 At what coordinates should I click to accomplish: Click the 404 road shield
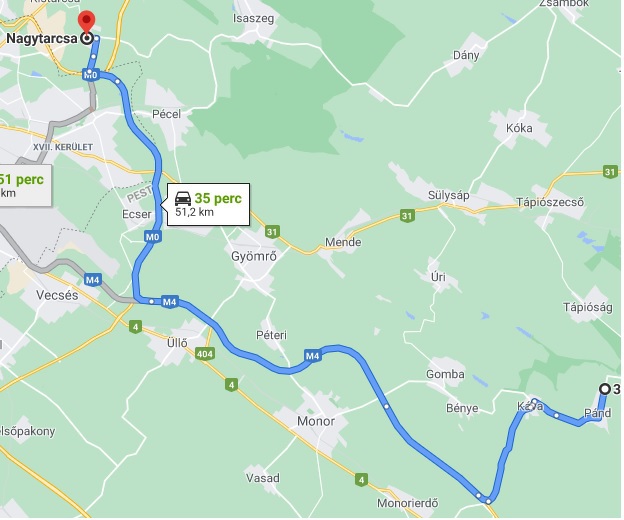click(x=205, y=354)
